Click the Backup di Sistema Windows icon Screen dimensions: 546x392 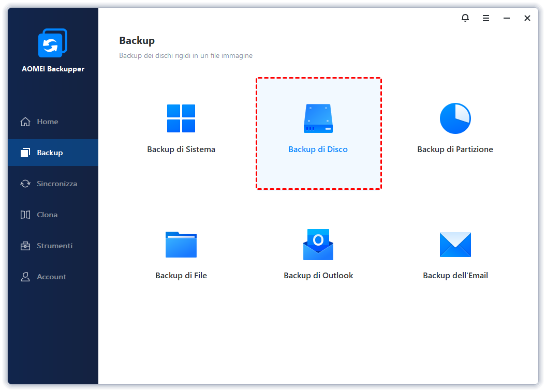pyautogui.click(x=181, y=118)
